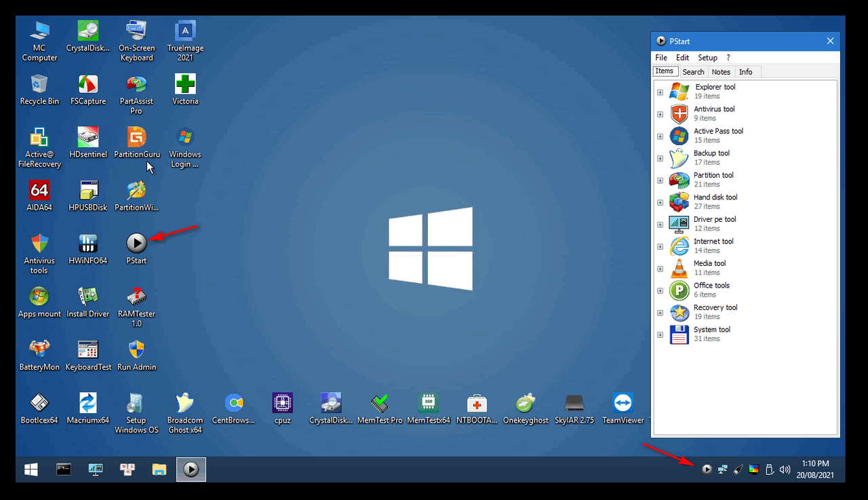Select the PStart desktop icon
The image size is (868, 500).
point(136,248)
